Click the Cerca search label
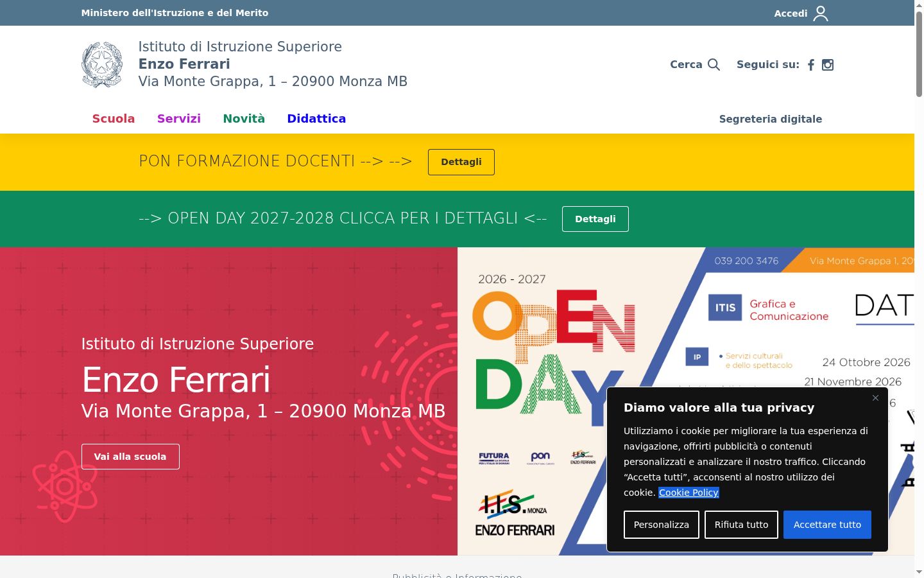The height and width of the screenshot is (578, 924). point(686,65)
